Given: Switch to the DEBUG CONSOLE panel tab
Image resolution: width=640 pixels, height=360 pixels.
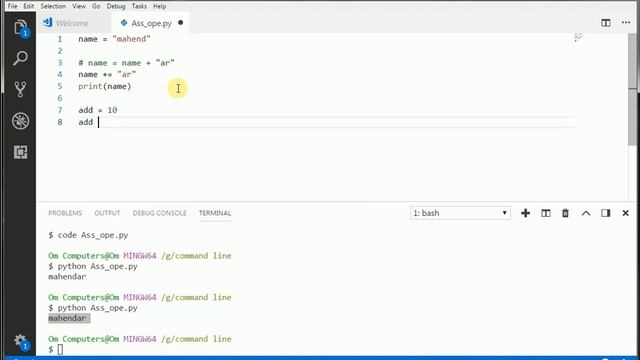Looking at the screenshot, I should (x=159, y=213).
